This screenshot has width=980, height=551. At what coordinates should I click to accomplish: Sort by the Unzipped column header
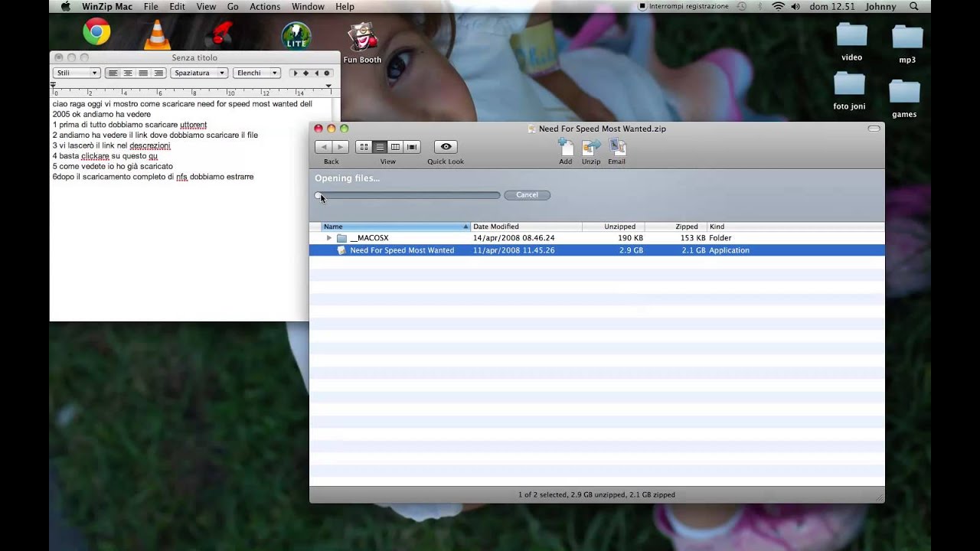tap(613, 227)
